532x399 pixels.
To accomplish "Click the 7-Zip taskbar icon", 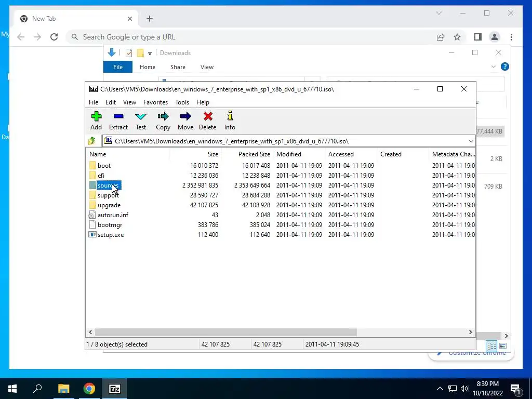I will coord(115,389).
